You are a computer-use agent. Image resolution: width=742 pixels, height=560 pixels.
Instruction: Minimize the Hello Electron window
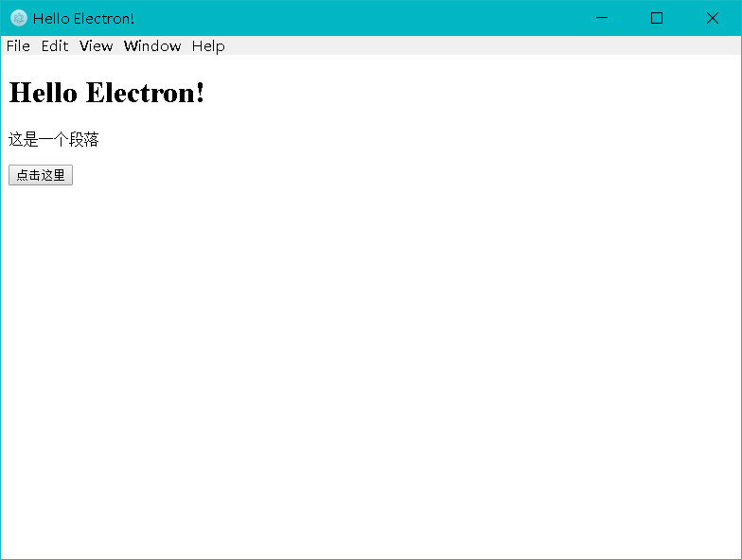[602, 18]
